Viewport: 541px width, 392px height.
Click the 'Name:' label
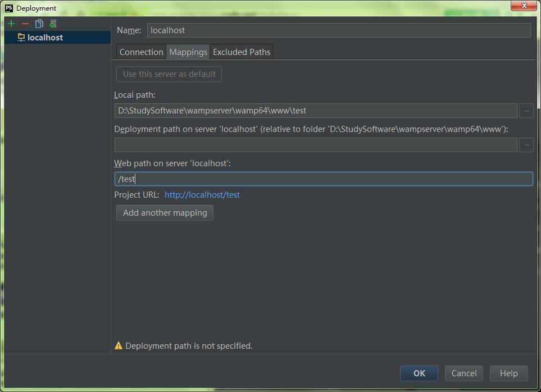coord(129,30)
